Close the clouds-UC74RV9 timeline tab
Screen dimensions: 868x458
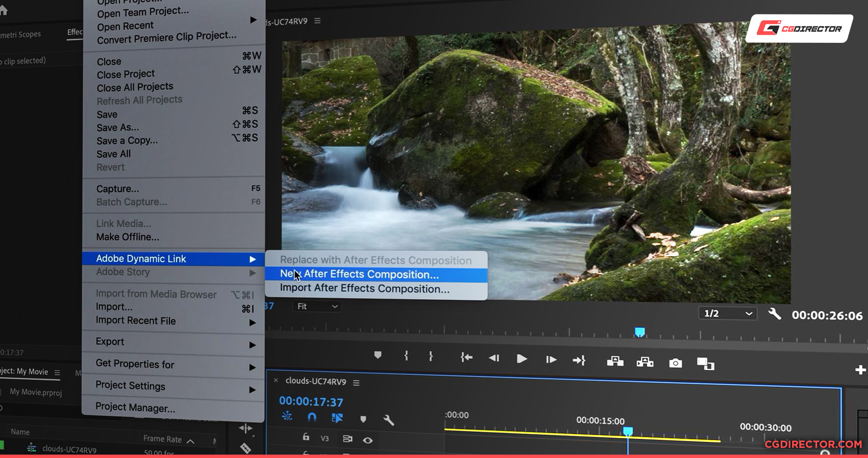(x=276, y=380)
